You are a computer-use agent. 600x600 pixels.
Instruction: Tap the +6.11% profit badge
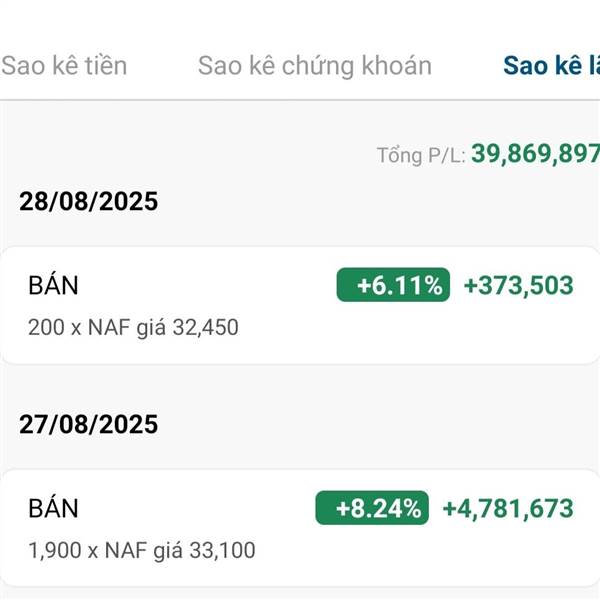pyautogui.click(x=393, y=285)
